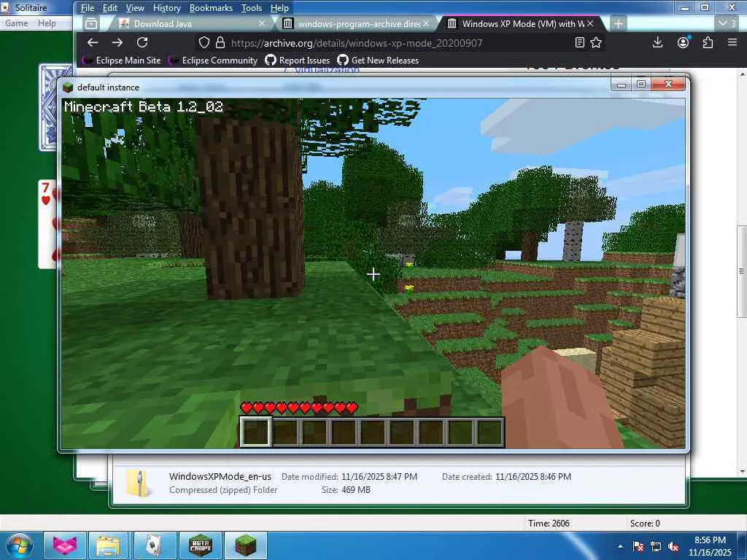Open the Firefox Edit menu

pos(109,8)
